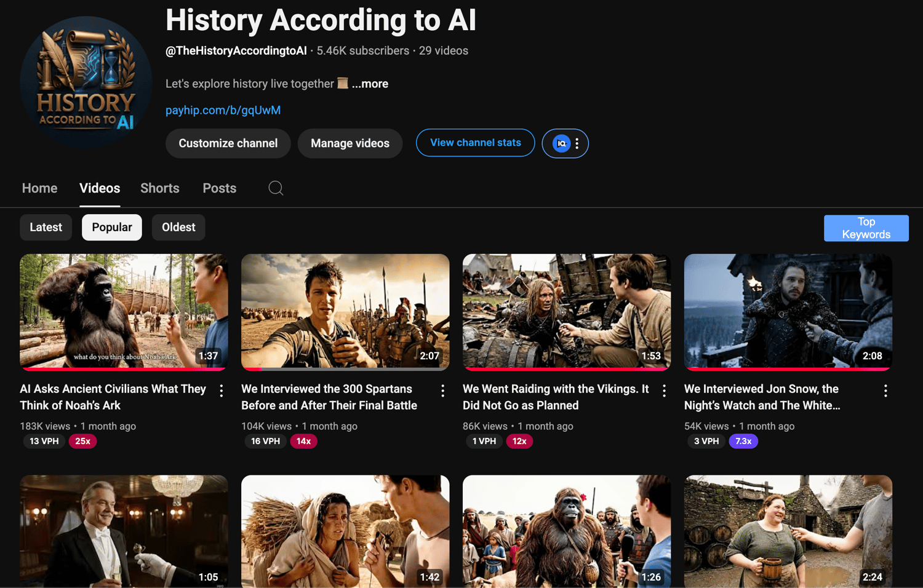This screenshot has height=588, width=923.
Task: Open options menu for Jon Snow video
Action: click(x=886, y=391)
